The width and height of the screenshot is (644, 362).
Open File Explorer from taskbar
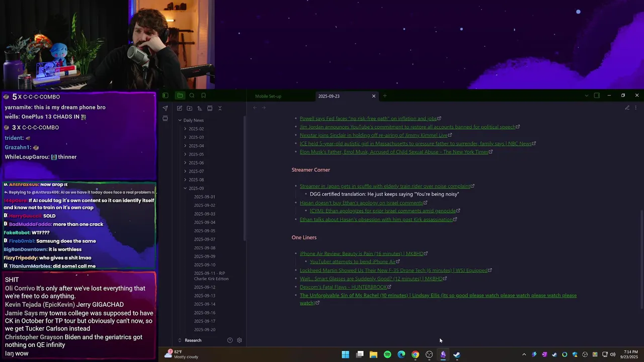click(x=373, y=354)
